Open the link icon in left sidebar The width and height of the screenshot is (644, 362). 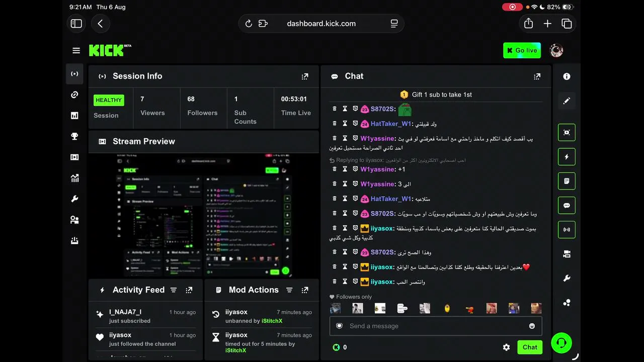click(x=74, y=95)
